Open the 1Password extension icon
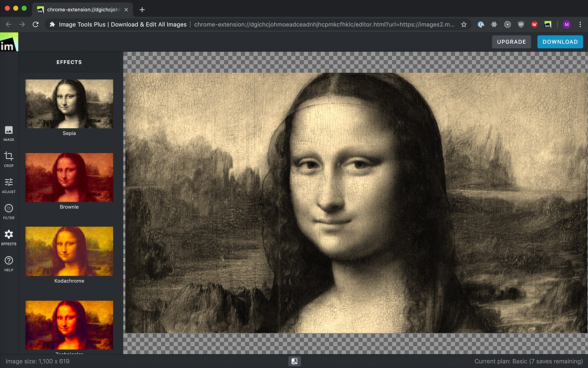Viewport: 588px width, 368px height. point(481,24)
